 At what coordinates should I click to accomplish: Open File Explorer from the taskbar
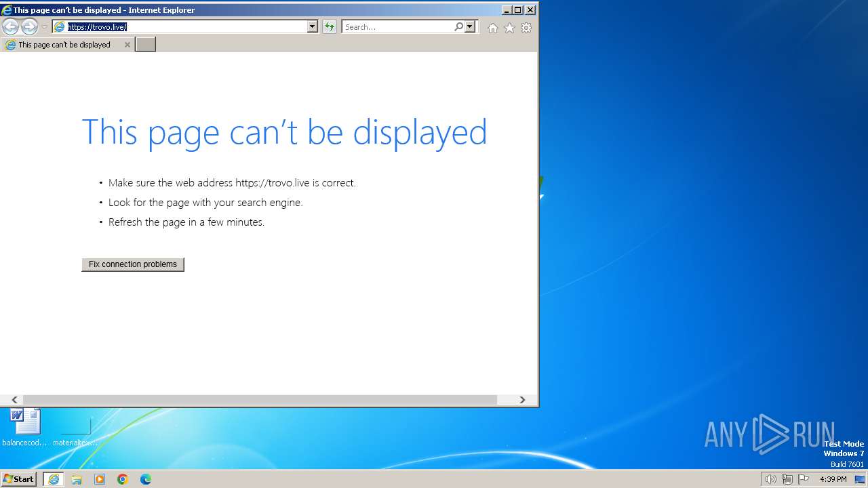pyautogui.click(x=77, y=479)
